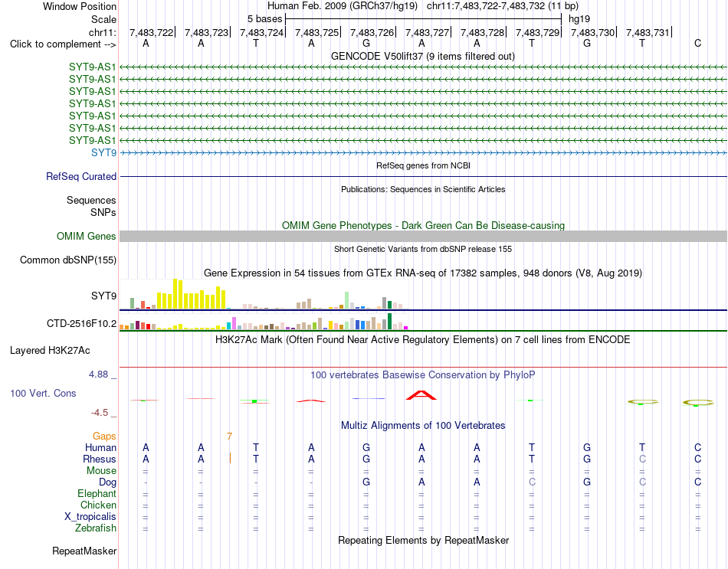Click the -4.5 conservation lower limit
The height and width of the screenshot is (569, 728).
100,413
